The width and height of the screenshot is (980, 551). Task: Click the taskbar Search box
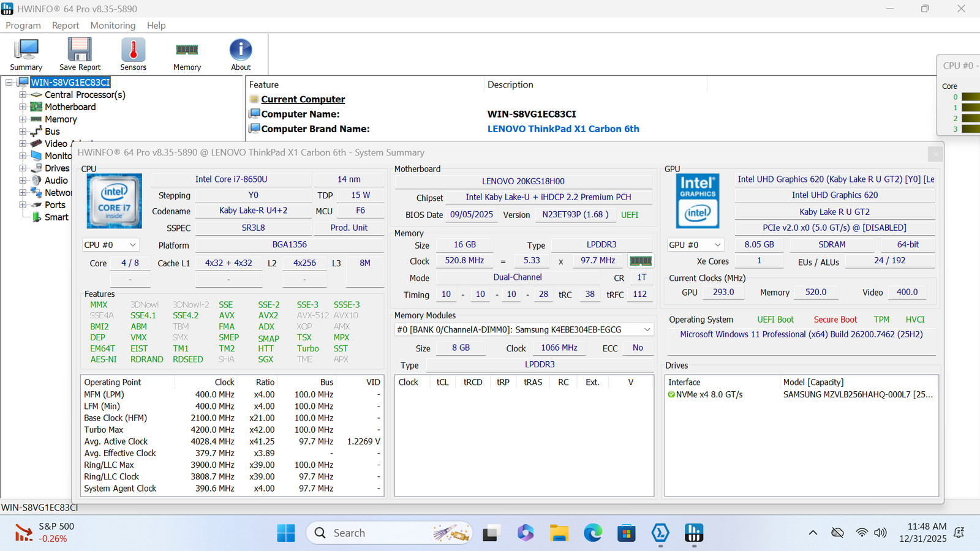[x=390, y=533]
